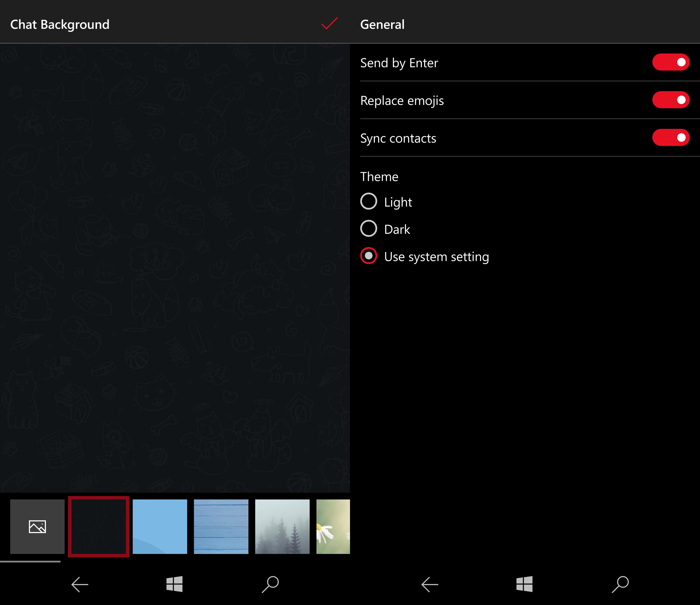Toggle the Replace emojis switch
This screenshot has width=700, height=605.
click(671, 100)
